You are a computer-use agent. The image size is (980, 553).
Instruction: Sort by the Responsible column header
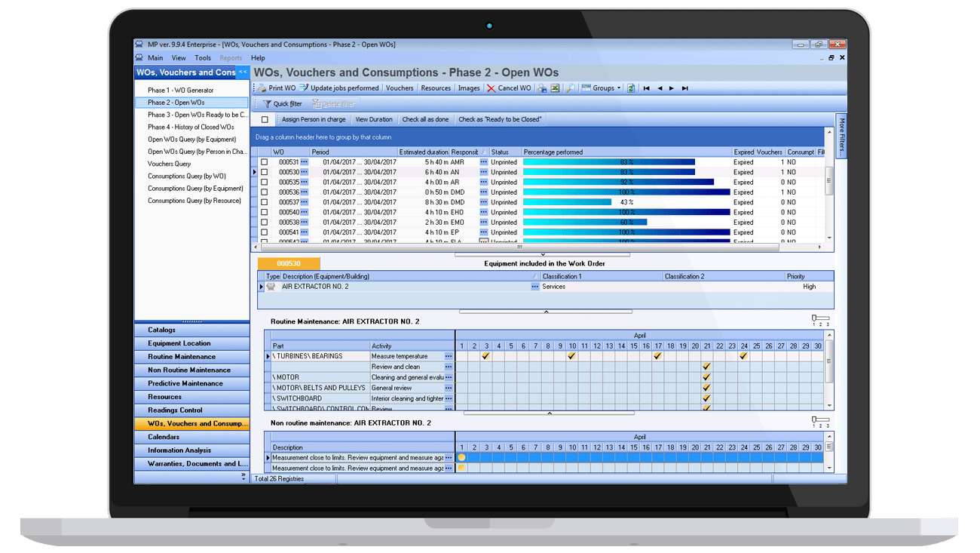coord(467,152)
